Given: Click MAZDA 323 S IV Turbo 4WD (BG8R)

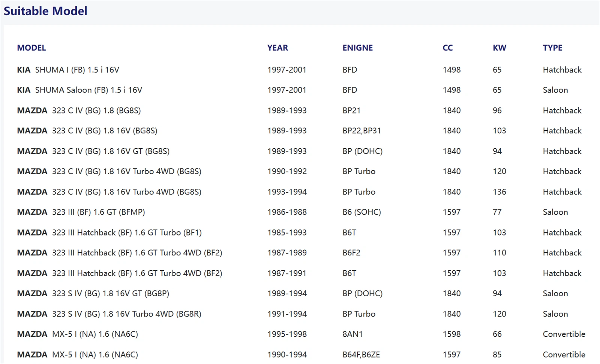Looking at the screenshot, I should tap(109, 314).
